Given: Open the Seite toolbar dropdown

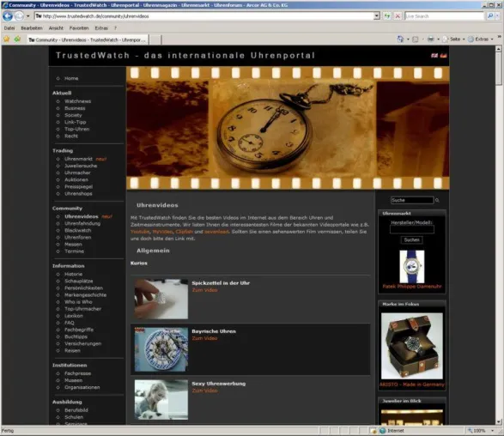Looking at the screenshot, I should click(x=454, y=39).
